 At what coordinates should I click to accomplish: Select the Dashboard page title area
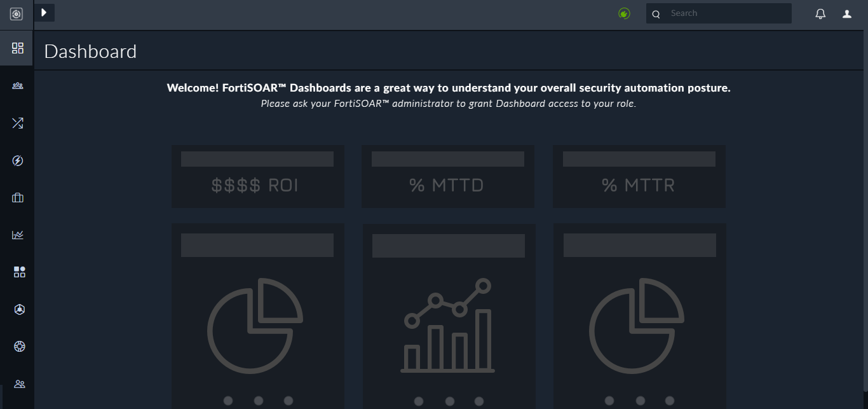pos(90,52)
